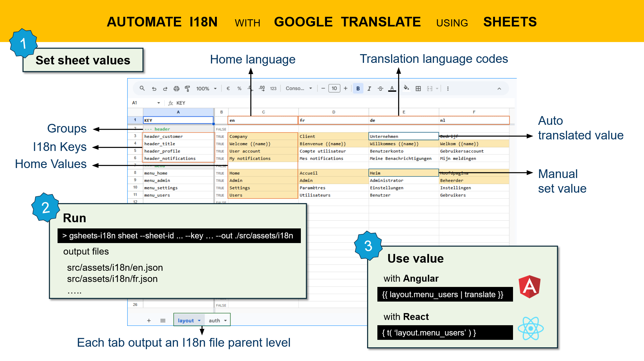Open the all sheets list icon
The height and width of the screenshot is (361, 644).
tap(163, 321)
